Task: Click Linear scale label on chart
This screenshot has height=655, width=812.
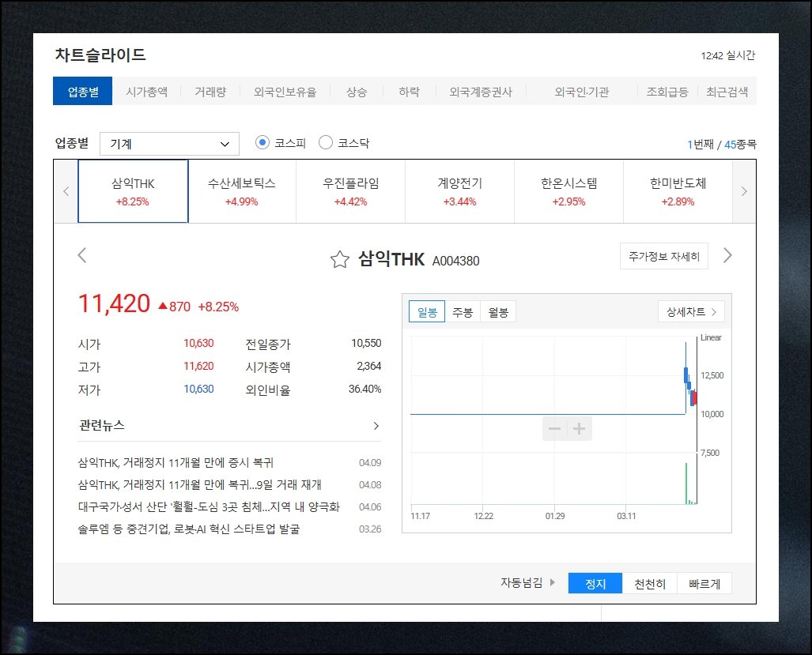Action: (x=711, y=337)
